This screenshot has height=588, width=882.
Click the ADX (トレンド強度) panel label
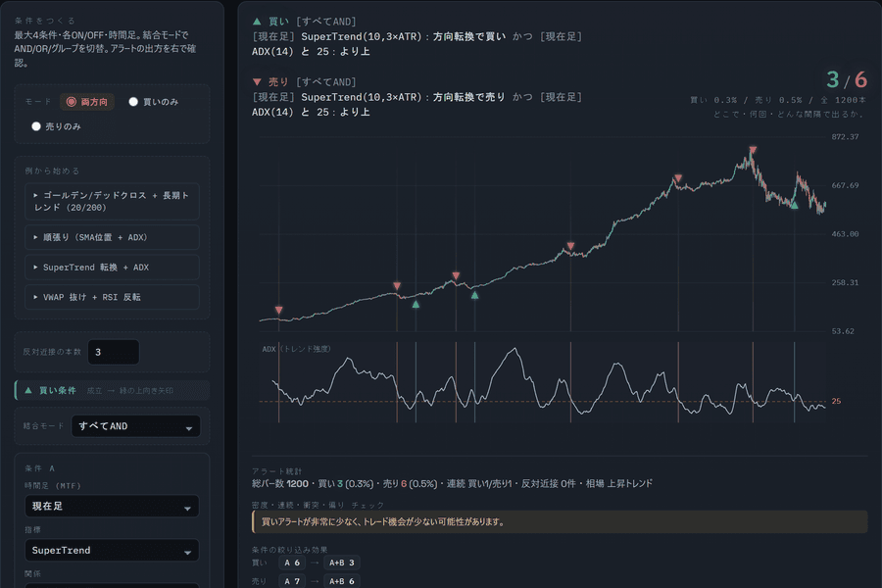(x=296, y=349)
